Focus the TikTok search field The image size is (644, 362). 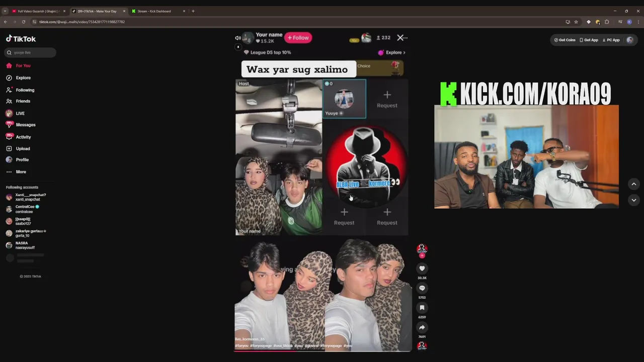tap(31, 52)
